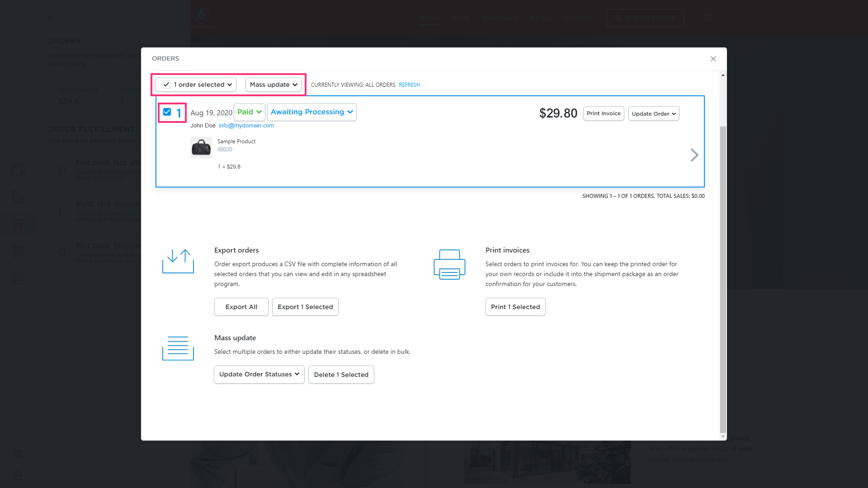Open the Awaiting Processing status dropdown
This screenshot has height=488, width=868.
tap(311, 112)
